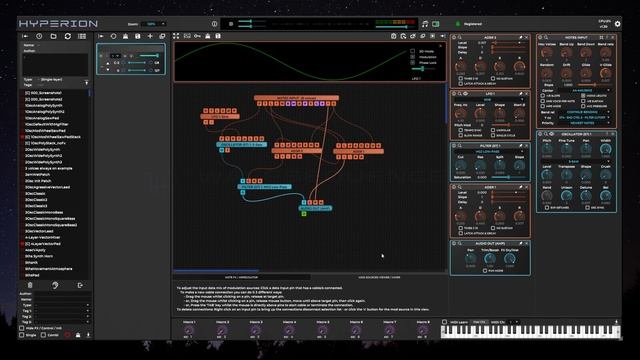The width and height of the screenshot is (640, 360).
Task: Toggle MIDI Learn checkbox above keyboard
Action: coord(444,322)
